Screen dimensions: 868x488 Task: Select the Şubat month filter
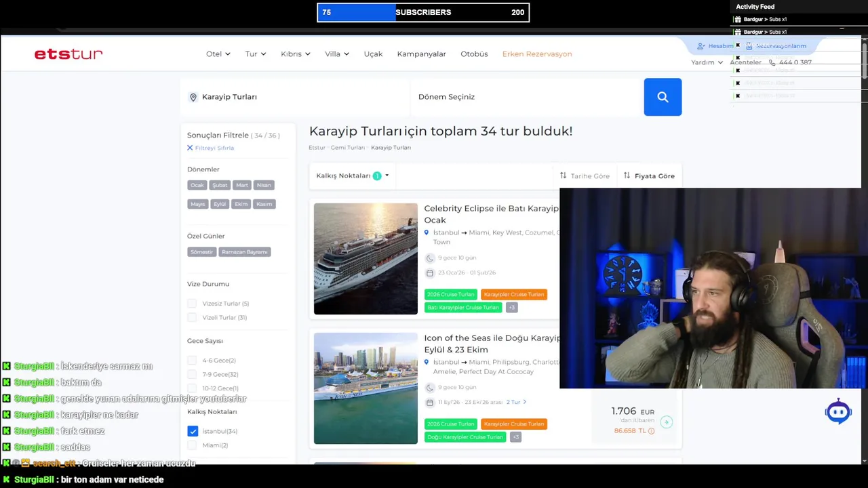pos(220,185)
